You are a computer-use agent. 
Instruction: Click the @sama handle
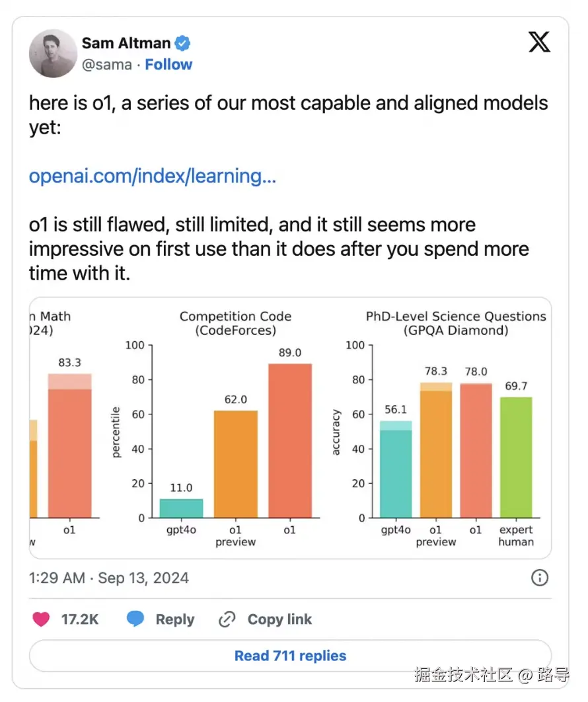click(107, 65)
